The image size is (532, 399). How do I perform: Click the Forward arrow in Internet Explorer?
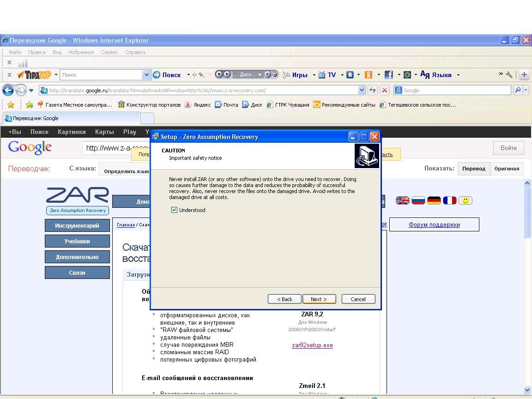click(21, 90)
